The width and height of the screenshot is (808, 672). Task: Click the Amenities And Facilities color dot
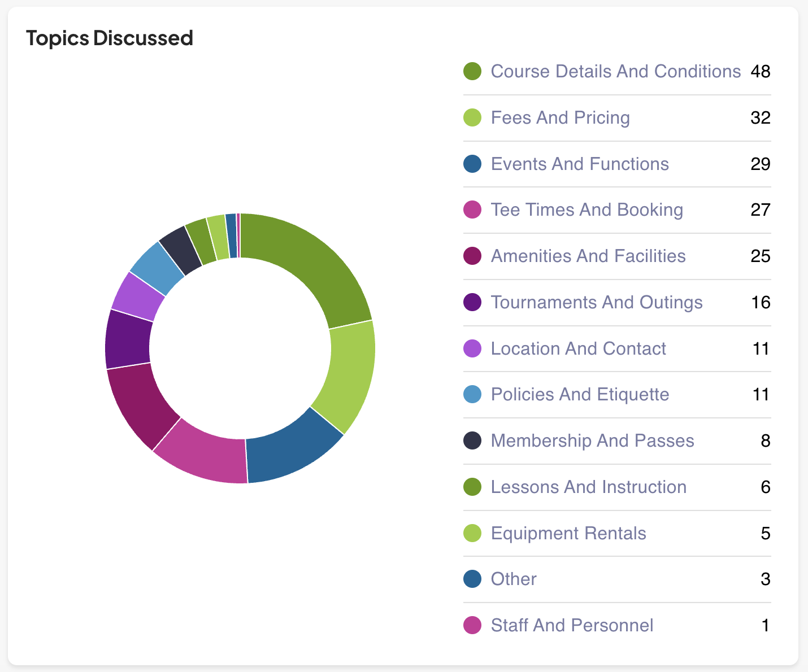[x=472, y=256]
